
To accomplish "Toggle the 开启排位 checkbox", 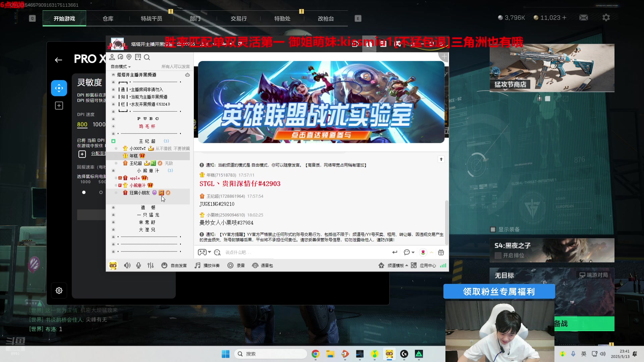I will [498, 255].
